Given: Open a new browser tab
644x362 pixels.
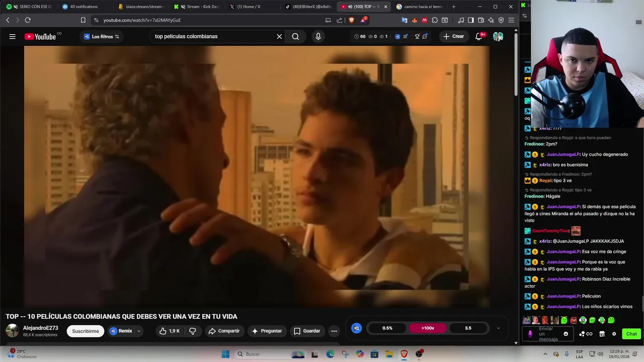Looking at the screenshot, I should [x=454, y=7].
